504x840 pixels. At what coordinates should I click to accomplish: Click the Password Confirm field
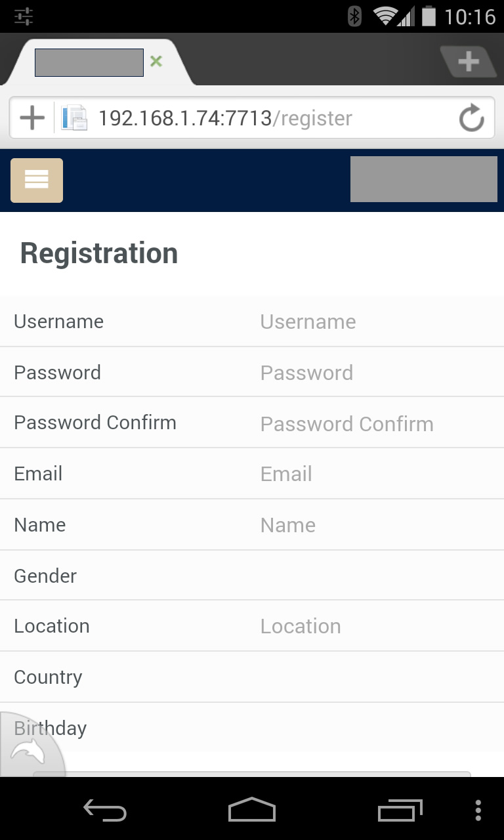pos(374,424)
